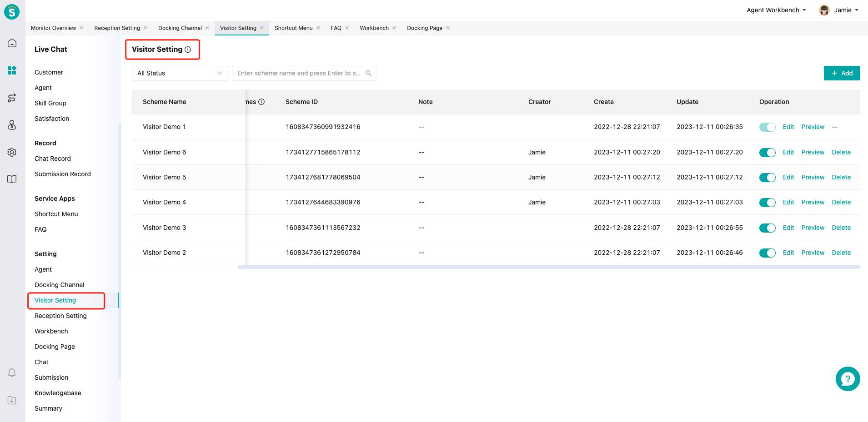The height and width of the screenshot is (422, 868).
Task: Open the agent person icon in sidebar
Action: 12,125
